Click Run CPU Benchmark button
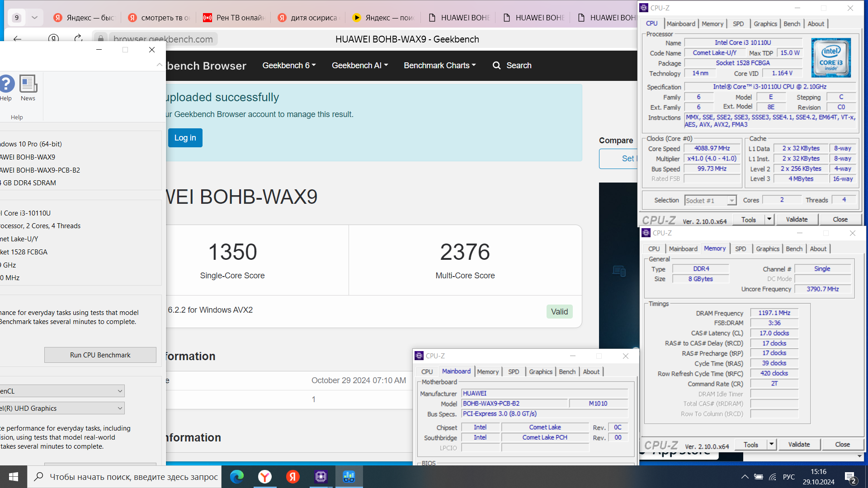Viewport: 868px width, 488px height. (100, 355)
